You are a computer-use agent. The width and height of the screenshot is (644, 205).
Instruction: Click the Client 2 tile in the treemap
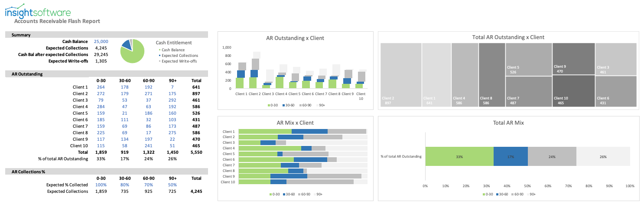[x=401, y=75]
